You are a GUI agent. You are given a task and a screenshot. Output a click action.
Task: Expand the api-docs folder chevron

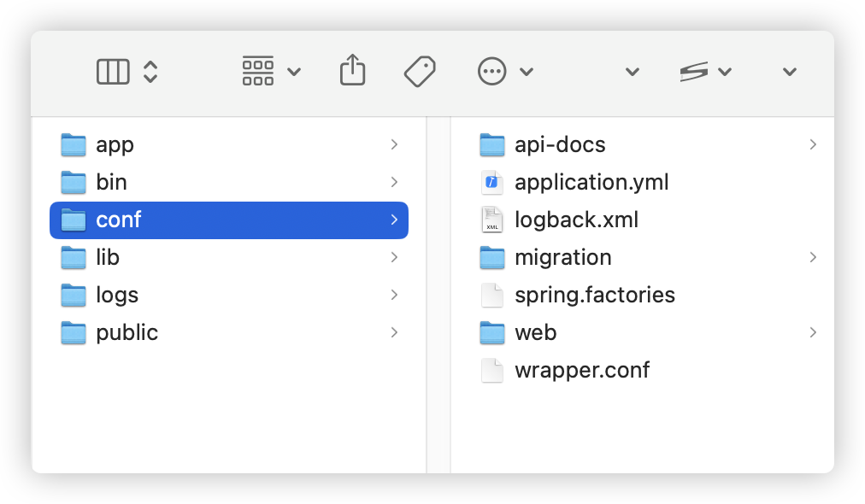click(x=813, y=144)
